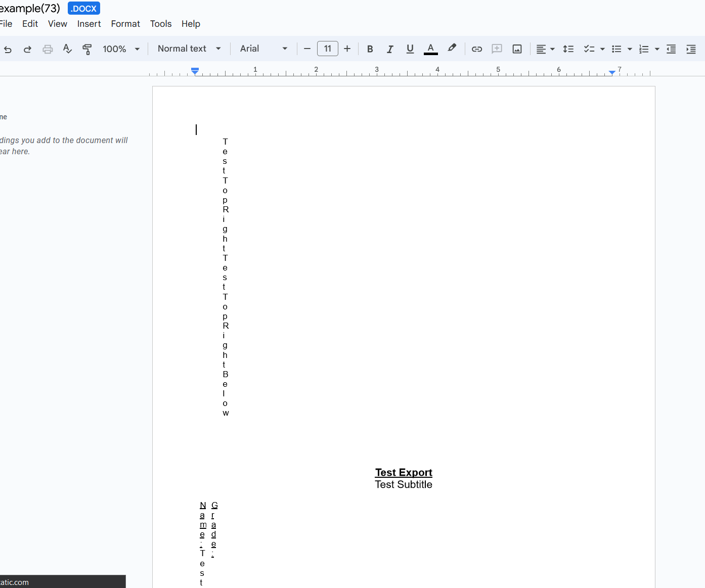Viewport: 705px width, 588px height.
Task: Toggle Underline formatting
Action: [410, 49]
